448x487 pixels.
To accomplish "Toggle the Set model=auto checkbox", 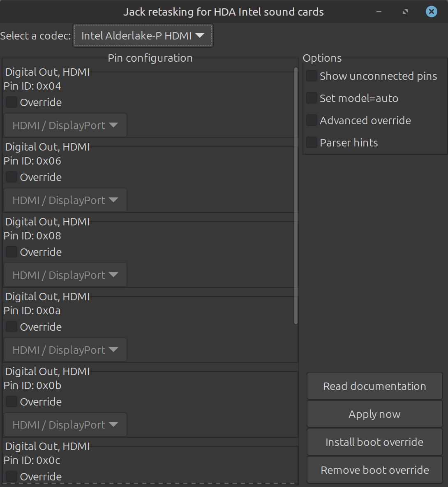I will (x=312, y=98).
